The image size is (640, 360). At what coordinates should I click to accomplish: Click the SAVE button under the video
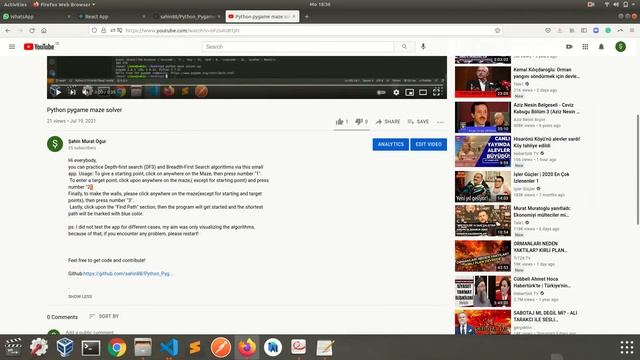418,122
